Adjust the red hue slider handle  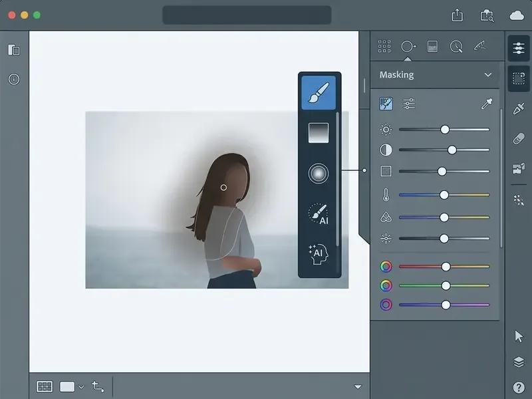(x=446, y=267)
